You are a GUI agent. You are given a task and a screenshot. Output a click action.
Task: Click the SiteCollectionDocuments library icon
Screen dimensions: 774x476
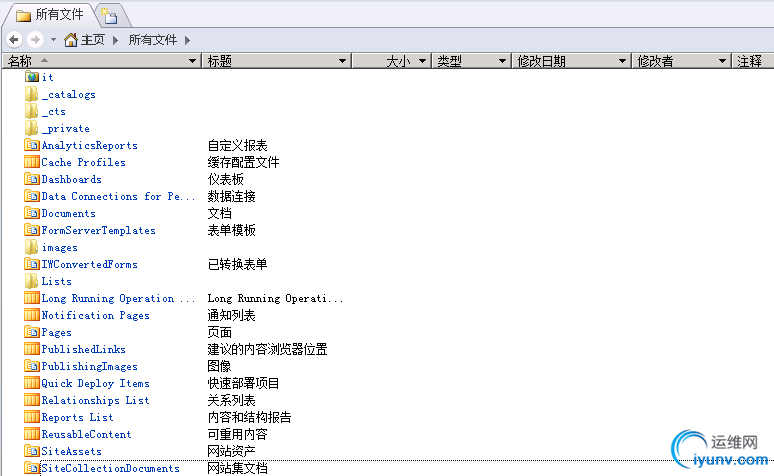pos(32,468)
